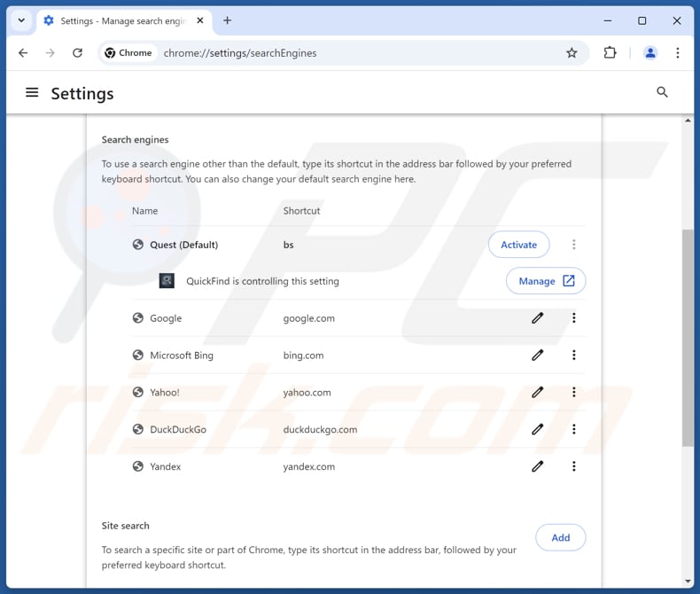Click the Chrome site info chip
The height and width of the screenshot is (594, 700).
click(x=128, y=52)
